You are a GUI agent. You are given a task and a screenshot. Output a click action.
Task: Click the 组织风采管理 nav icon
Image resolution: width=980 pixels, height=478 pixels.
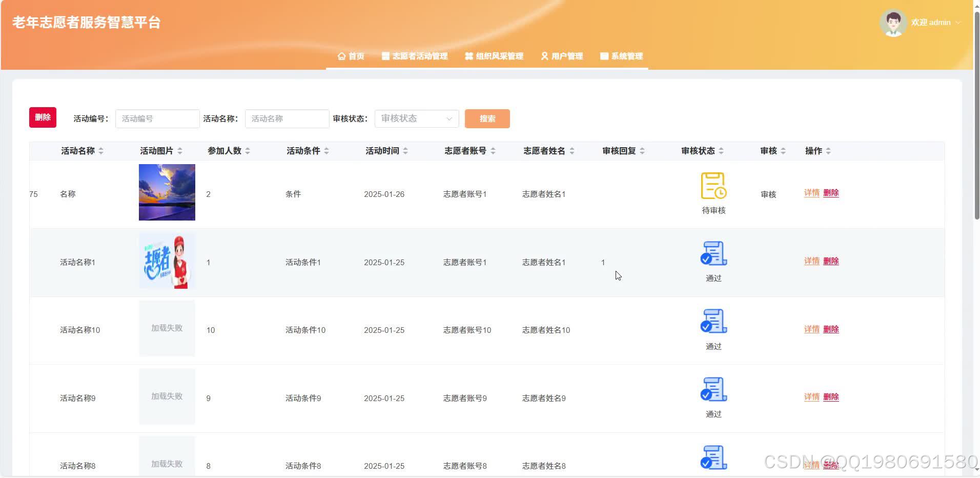click(x=468, y=56)
